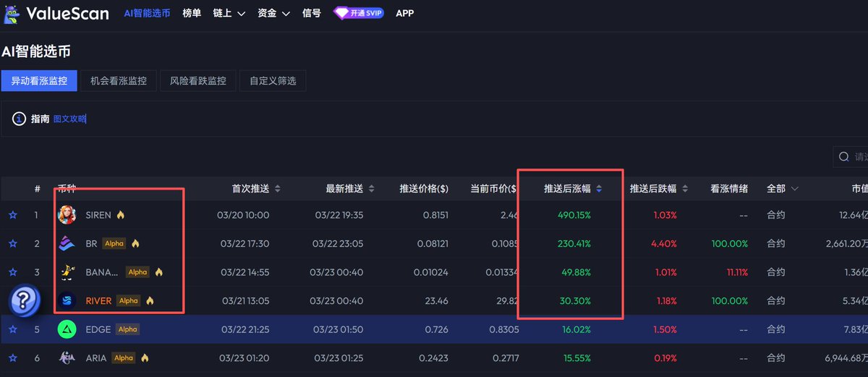
Task: Click the search input field
Action: [851, 156]
